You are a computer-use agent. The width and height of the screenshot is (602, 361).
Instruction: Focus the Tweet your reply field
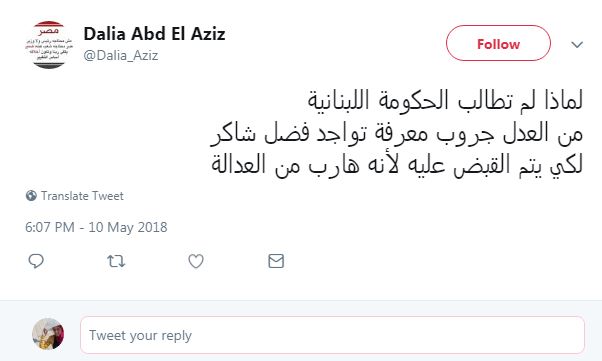tap(332, 335)
